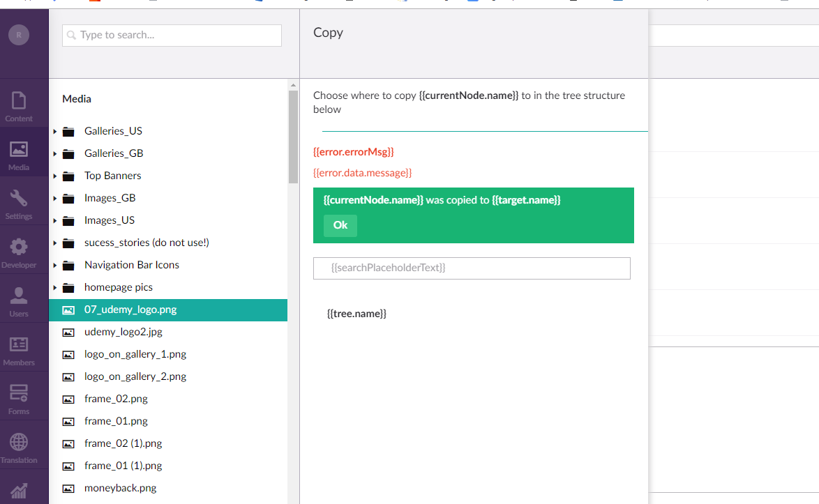This screenshot has height=504, width=819.
Task: Click the media tree scrollbar thumb
Action: 293,137
